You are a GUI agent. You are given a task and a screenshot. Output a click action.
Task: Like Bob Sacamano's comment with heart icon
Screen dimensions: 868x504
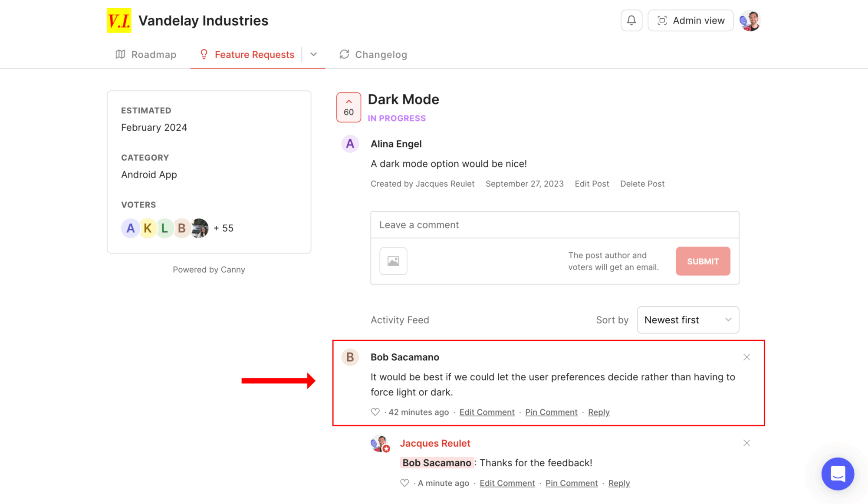click(375, 412)
